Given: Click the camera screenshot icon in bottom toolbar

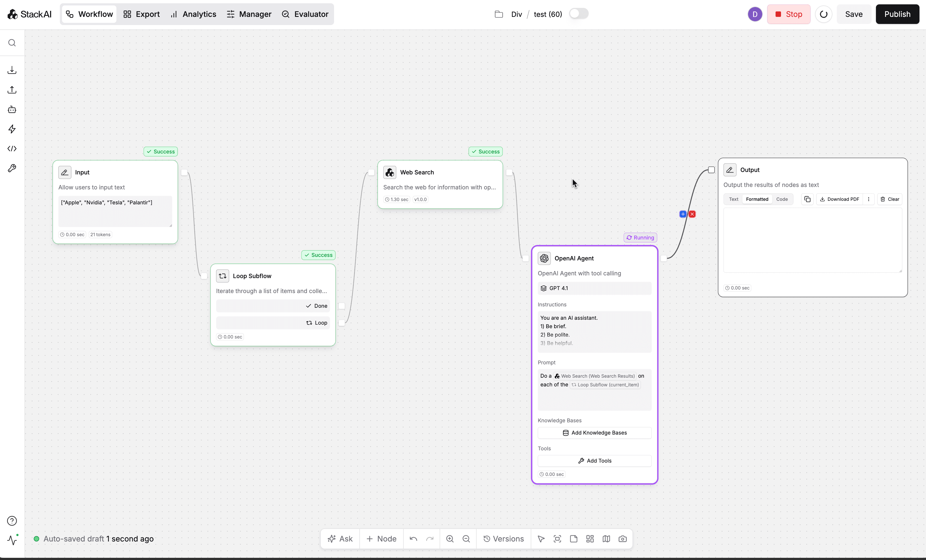Looking at the screenshot, I should point(622,539).
